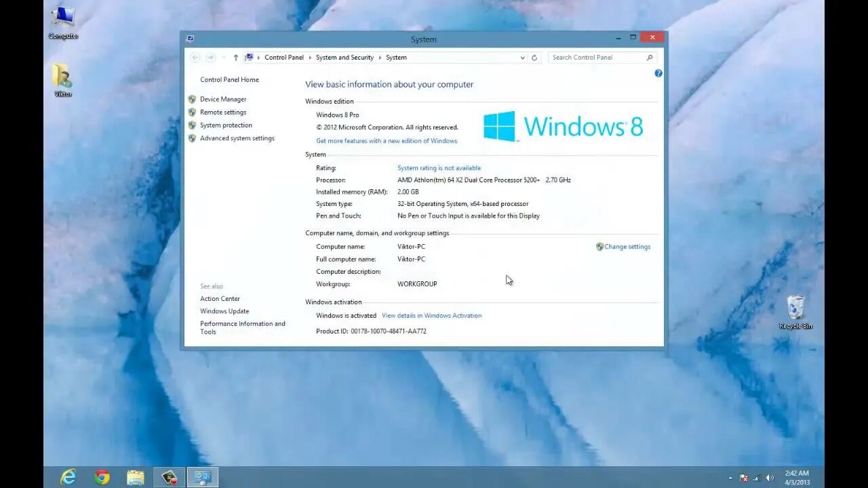Open File Explorer from the taskbar

tap(135, 477)
